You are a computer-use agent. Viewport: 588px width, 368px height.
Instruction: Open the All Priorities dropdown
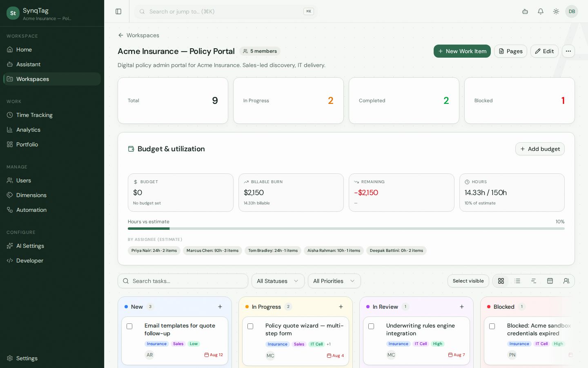coord(334,281)
